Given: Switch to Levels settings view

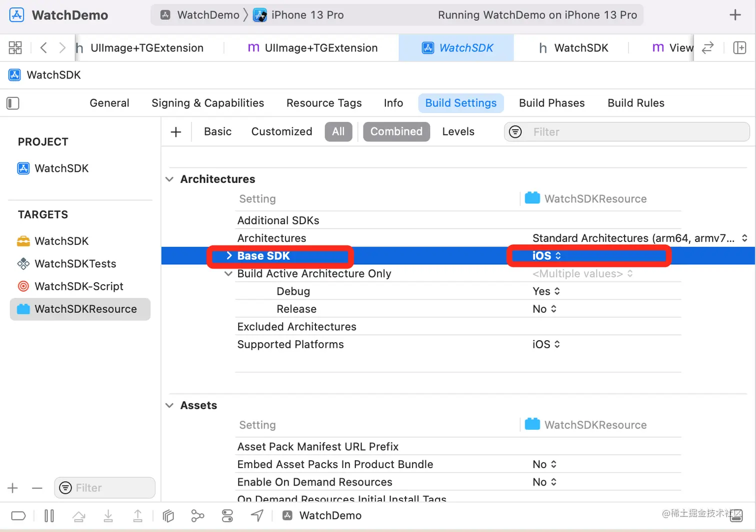Looking at the screenshot, I should pos(458,132).
